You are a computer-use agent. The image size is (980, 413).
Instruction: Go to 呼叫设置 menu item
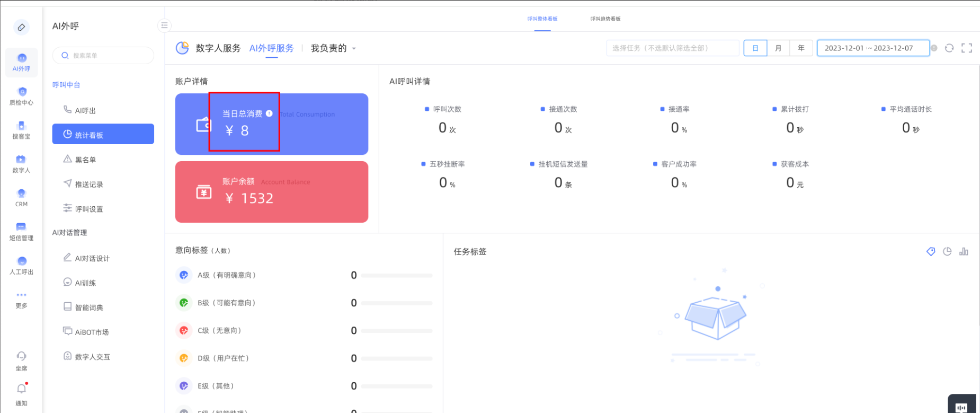pos(88,209)
